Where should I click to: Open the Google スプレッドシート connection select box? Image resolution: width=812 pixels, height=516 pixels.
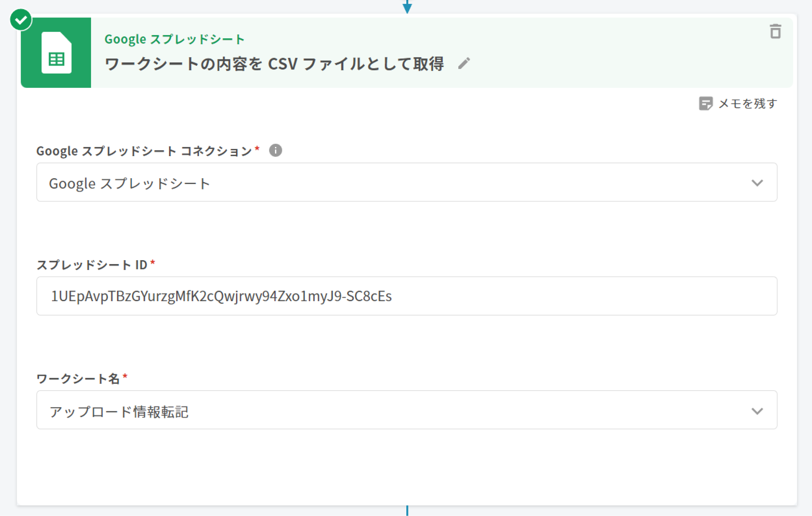pyautogui.click(x=371, y=182)
